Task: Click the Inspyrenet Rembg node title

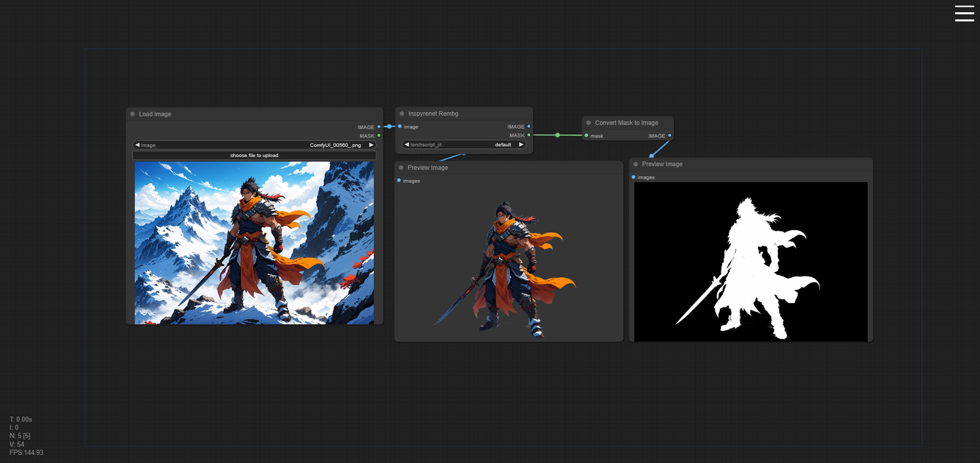Action: coord(434,114)
